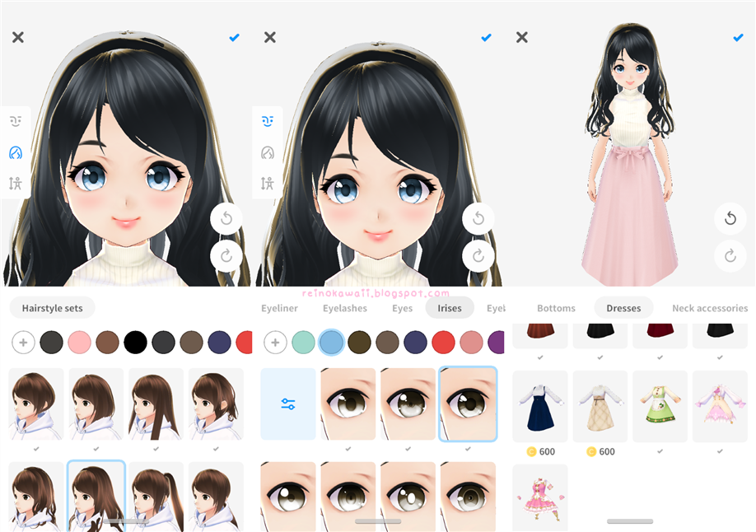756x532 pixels.
Task: Switch to the Eyeliner tab
Action: click(x=279, y=308)
